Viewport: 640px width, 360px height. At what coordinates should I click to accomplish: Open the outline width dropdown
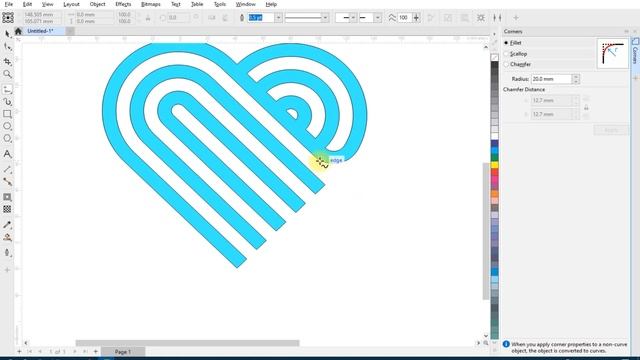(278, 18)
